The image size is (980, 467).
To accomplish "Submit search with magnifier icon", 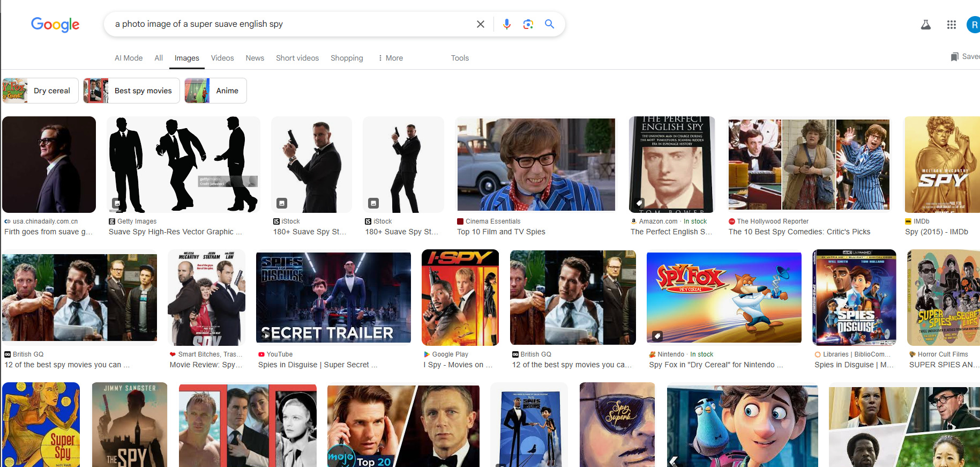I will click(x=550, y=24).
